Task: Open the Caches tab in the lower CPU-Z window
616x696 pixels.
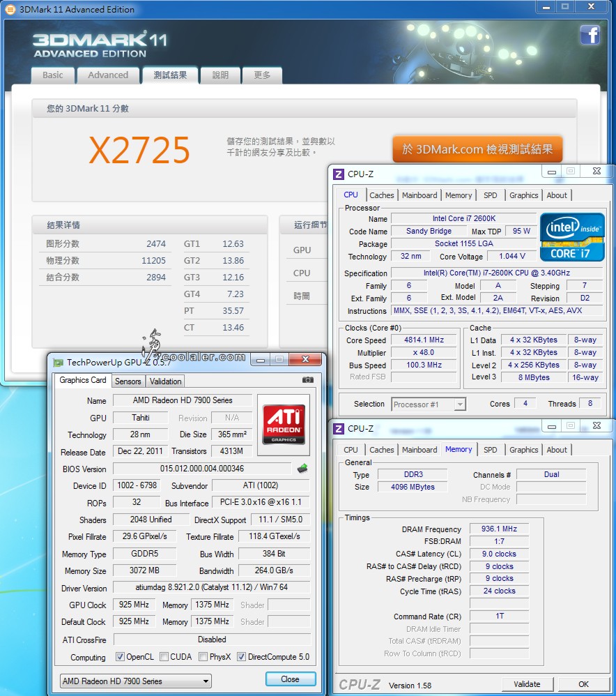Action: 381,450
